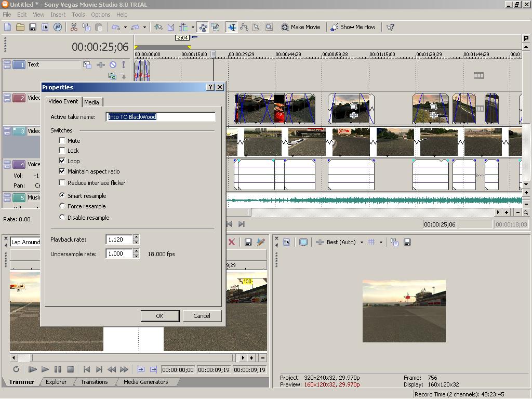532x399 pixels.
Task: Click the Active take name text field
Action: [x=161, y=117]
